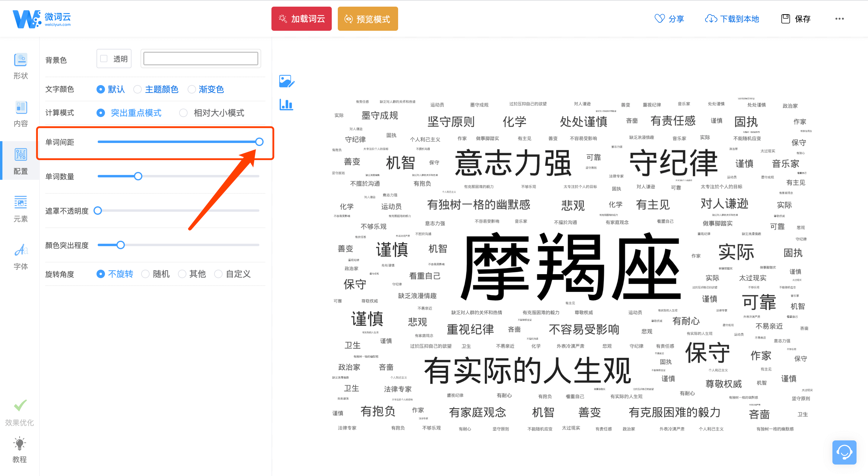Select 随机 rotation option
The height and width of the screenshot is (476, 868).
pos(156,274)
